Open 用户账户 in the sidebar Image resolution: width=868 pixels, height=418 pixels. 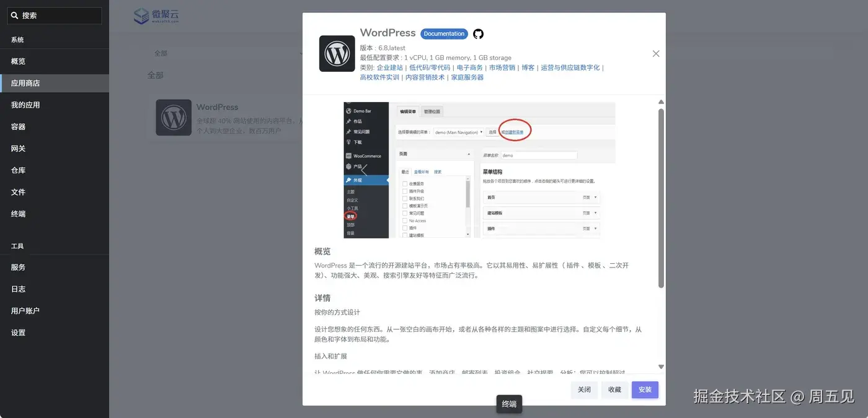(x=55, y=310)
